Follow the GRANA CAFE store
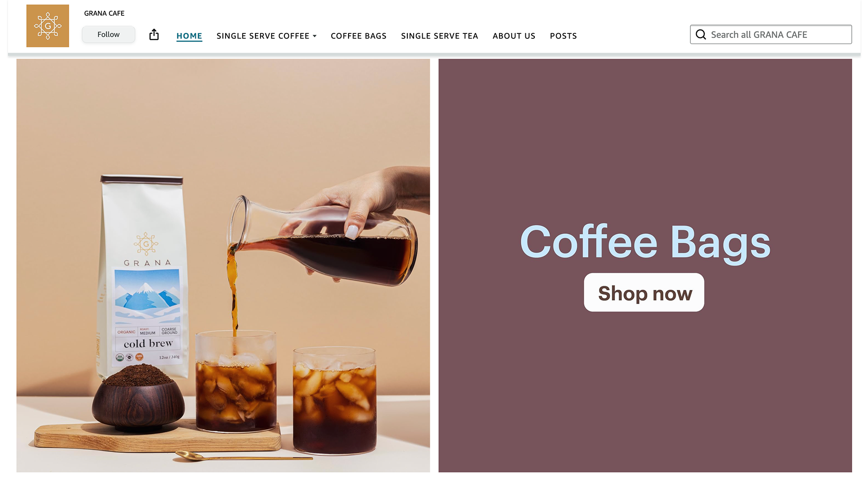The image size is (868, 478). tap(108, 34)
